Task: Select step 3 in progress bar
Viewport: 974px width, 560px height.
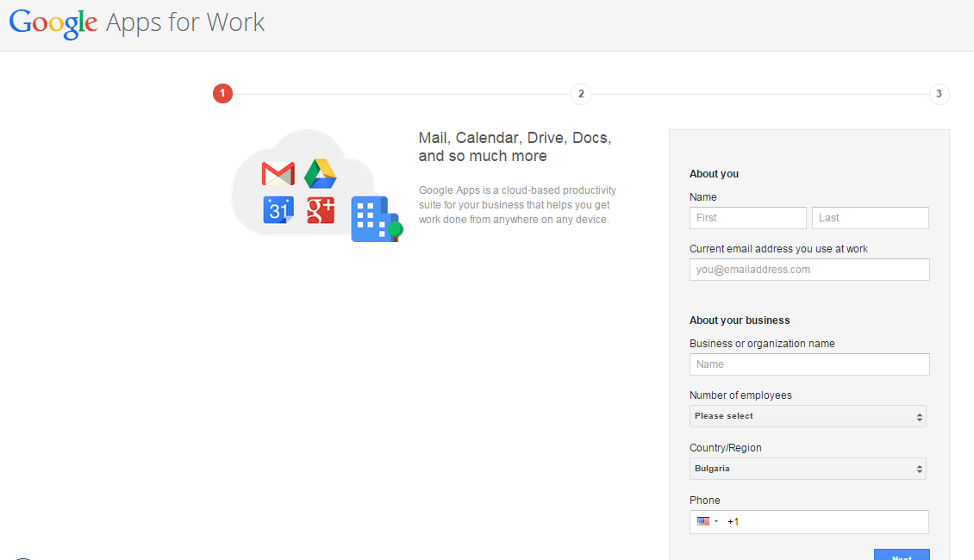Action: point(939,94)
